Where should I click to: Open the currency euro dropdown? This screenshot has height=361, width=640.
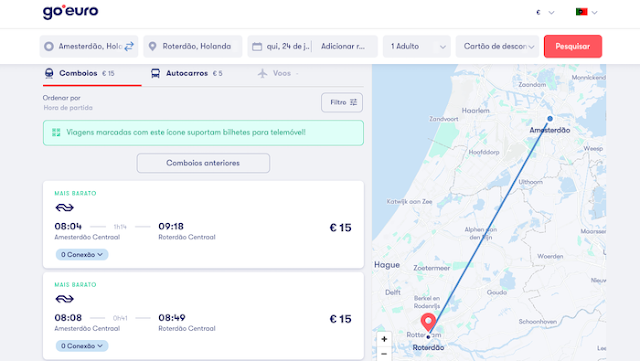click(x=545, y=12)
